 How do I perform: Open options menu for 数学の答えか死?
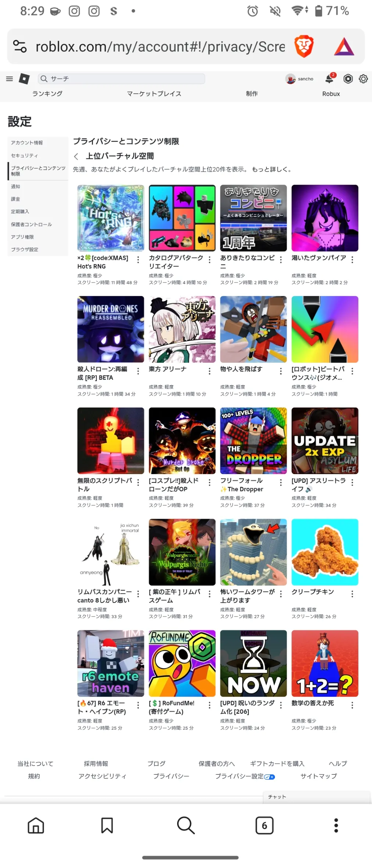coord(352,705)
